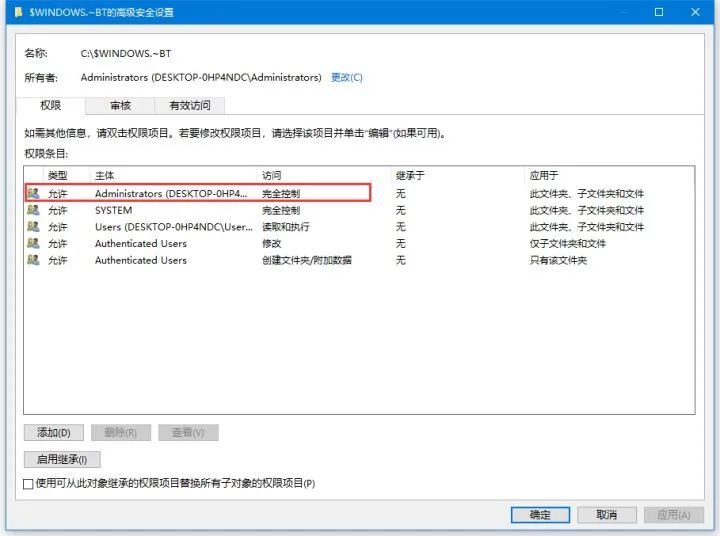Viewport: 720px width, 536px height.
Task: Click the Administrators (DESKTOP-0HP4NDC\Administrators) owner text
Action: (x=201, y=77)
